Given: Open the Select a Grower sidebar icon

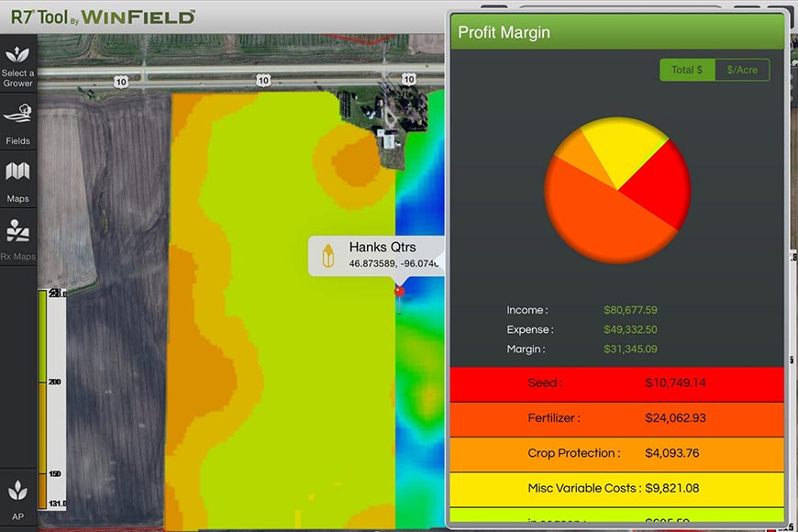Looking at the screenshot, I should [x=17, y=63].
